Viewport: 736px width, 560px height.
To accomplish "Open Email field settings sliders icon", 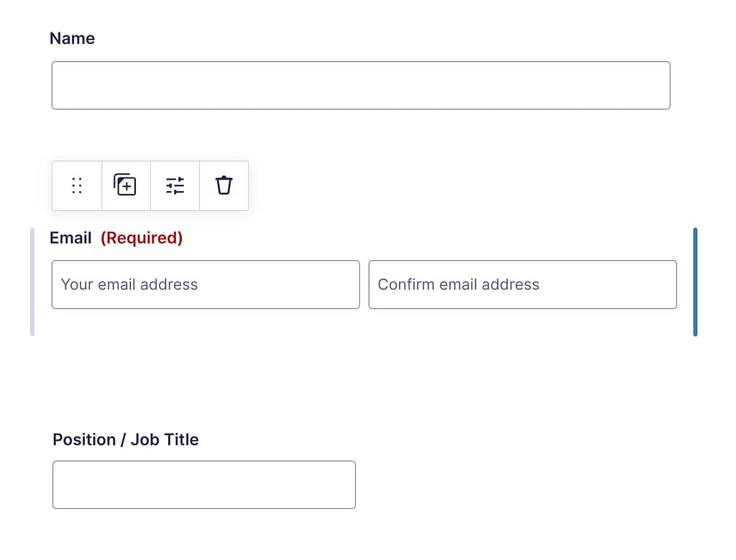I will pyautogui.click(x=175, y=185).
